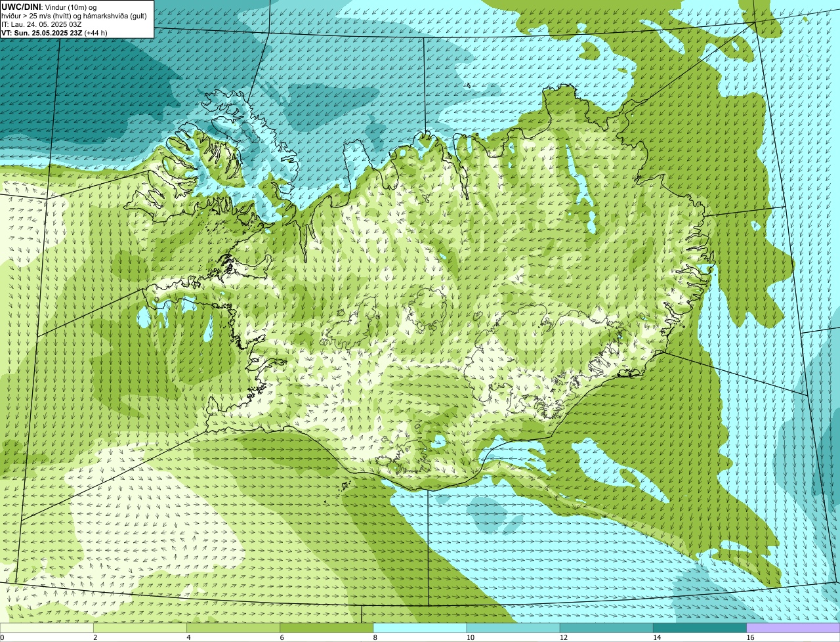Viewport: 840px width, 642px height.
Task: Select the 4–6 m/s green legend swatch
Action: tap(233, 628)
